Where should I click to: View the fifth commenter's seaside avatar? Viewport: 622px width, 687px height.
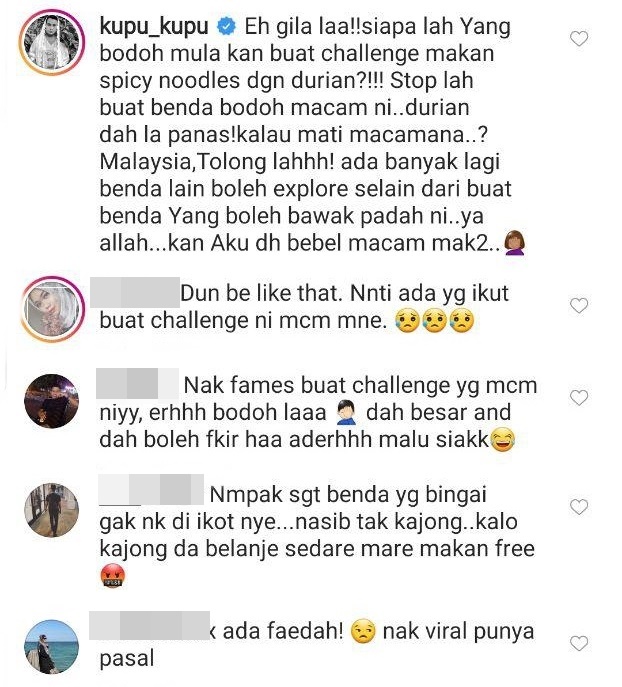(52, 646)
